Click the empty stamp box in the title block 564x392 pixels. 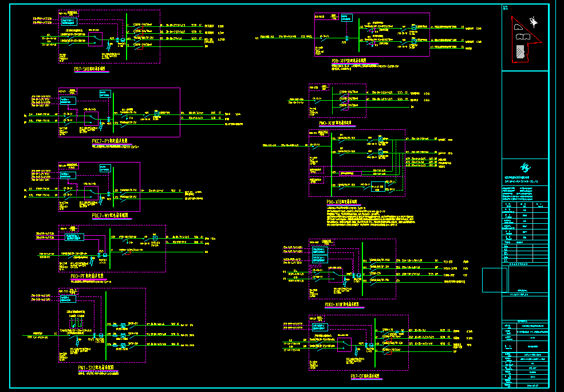click(494, 280)
